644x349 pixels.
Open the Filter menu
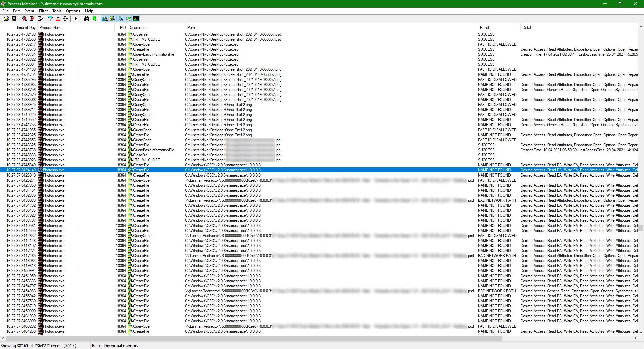point(43,11)
